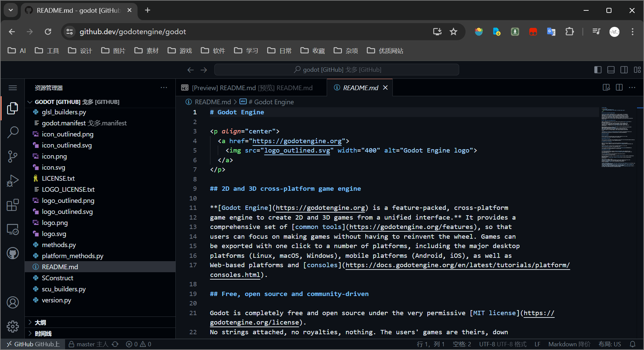Toggle the bottom panel
The height and width of the screenshot is (350, 644).
click(611, 70)
